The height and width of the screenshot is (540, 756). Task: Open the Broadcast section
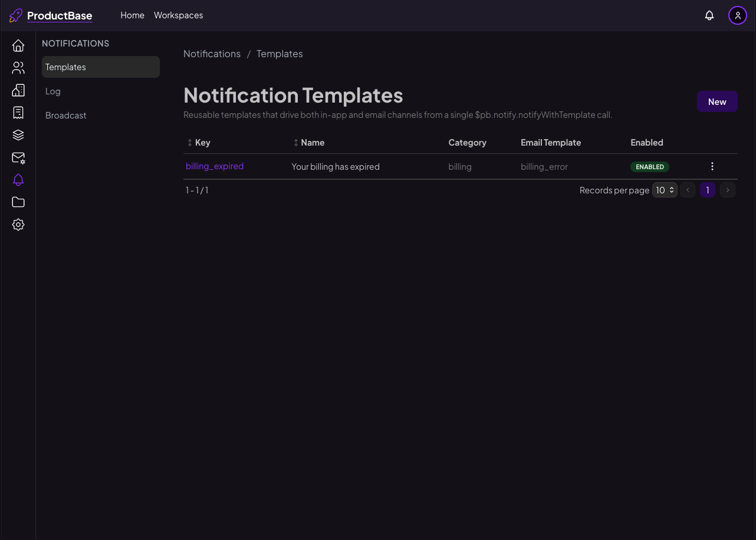pos(101,116)
